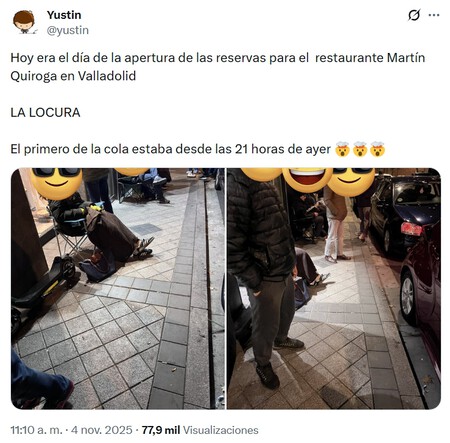Click the sunglasses emoji sticker on left photo
This screenshot has height=443, width=450.
click(56, 184)
